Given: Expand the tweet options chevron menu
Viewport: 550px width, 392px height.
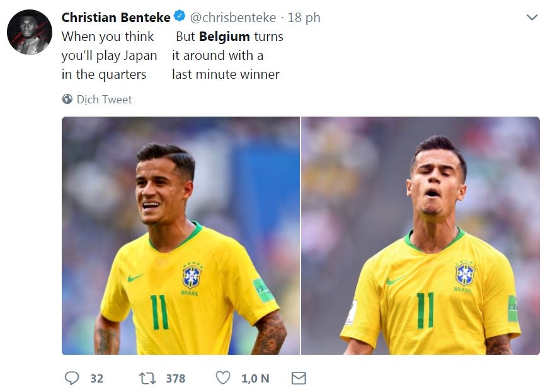Looking at the screenshot, I should tap(532, 18).
